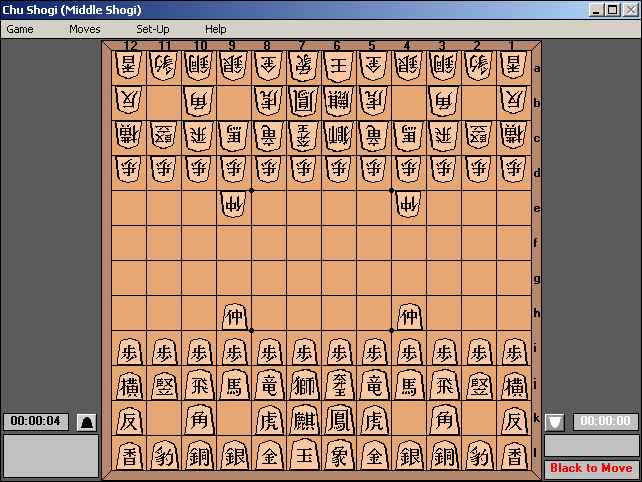Select Black's Copper General (銅) on 3l
The height and width of the screenshot is (482, 642).
click(443, 455)
